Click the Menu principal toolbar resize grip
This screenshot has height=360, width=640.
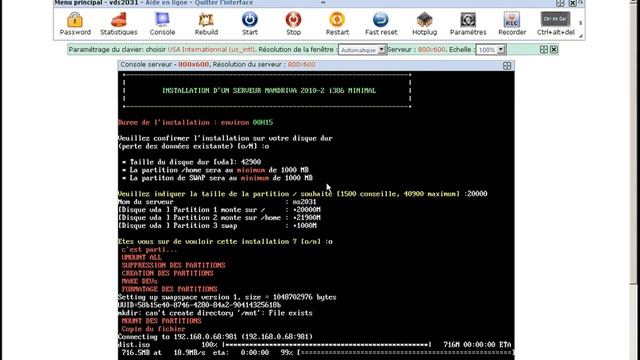(580, 36)
